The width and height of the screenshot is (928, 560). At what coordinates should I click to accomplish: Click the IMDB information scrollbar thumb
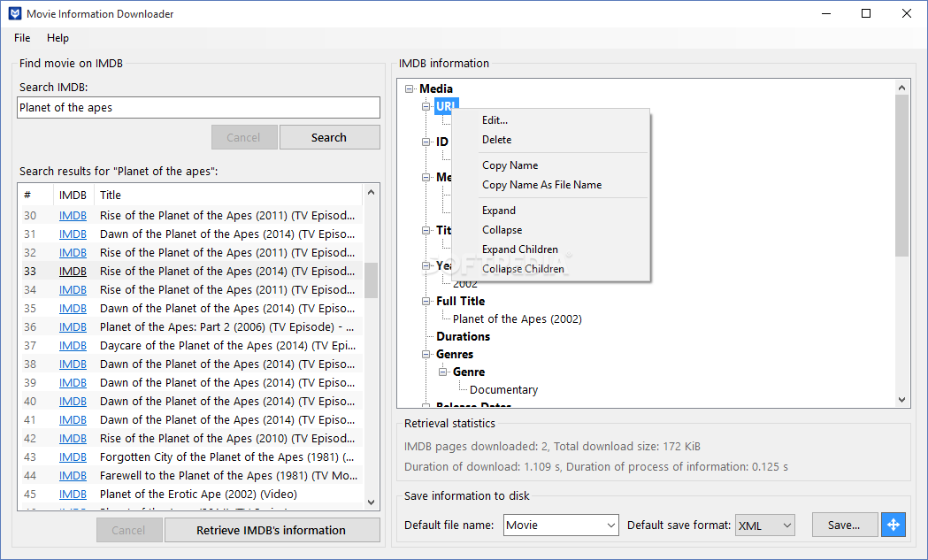(x=902, y=176)
